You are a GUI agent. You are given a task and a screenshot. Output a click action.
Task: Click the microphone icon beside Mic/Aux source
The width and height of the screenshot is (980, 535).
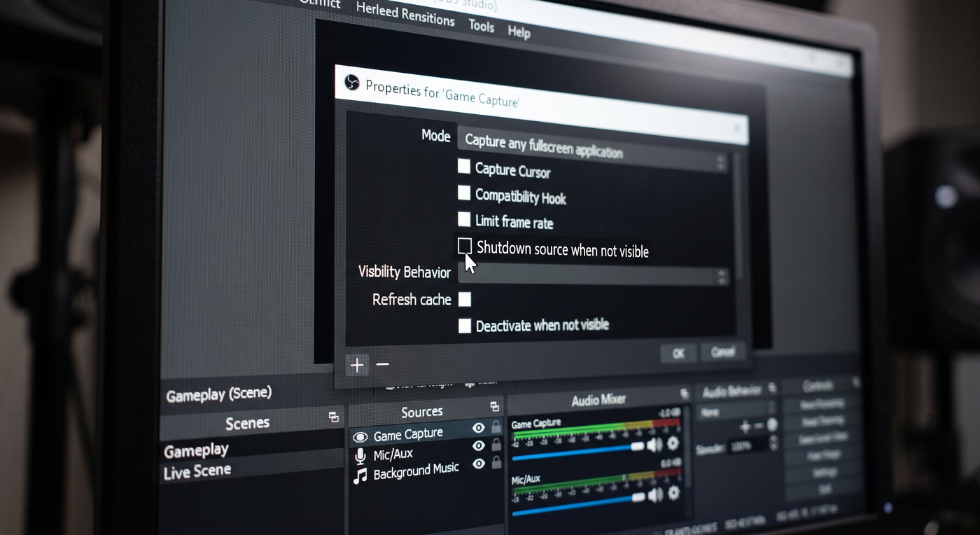click(x=360, y=457)
